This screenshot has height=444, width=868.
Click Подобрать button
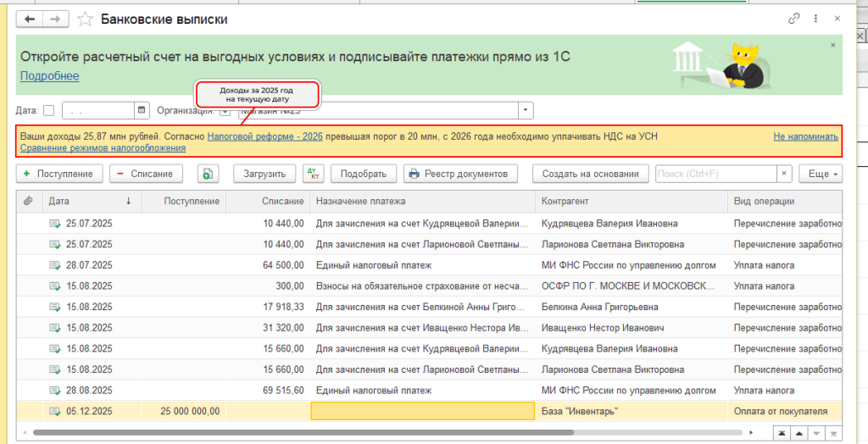click(x=363, y=174)
